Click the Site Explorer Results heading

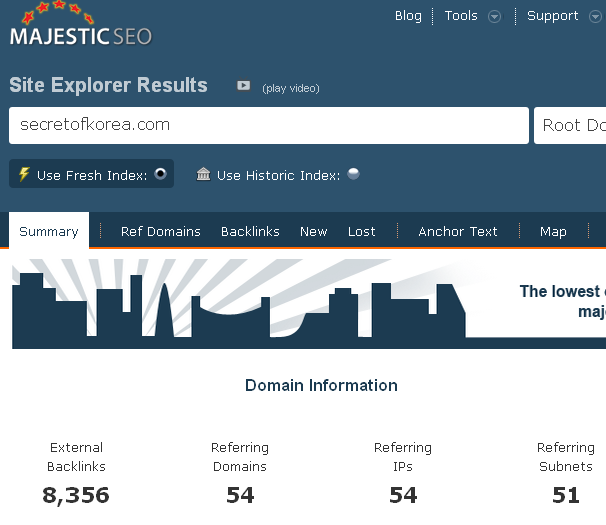click(x=108, y=85)
